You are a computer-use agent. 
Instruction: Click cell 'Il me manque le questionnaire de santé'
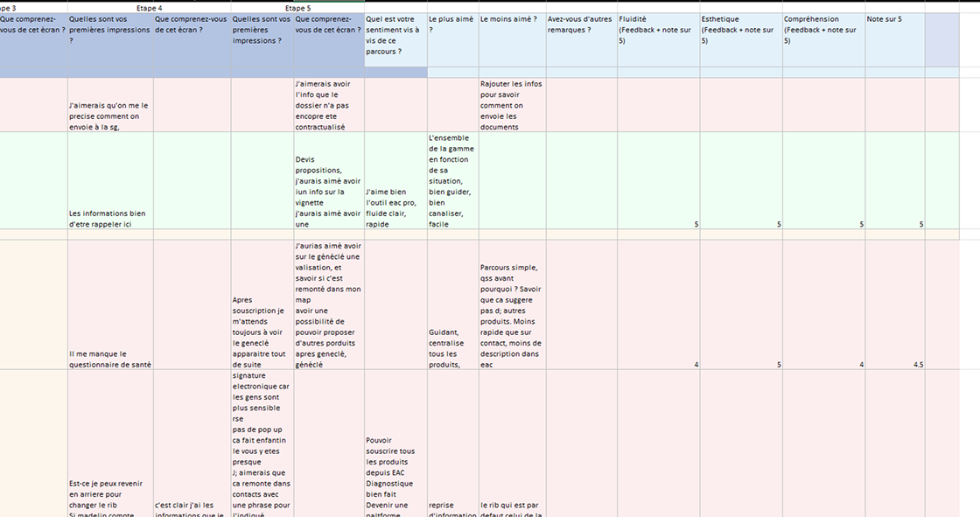[x=110, y=304]
